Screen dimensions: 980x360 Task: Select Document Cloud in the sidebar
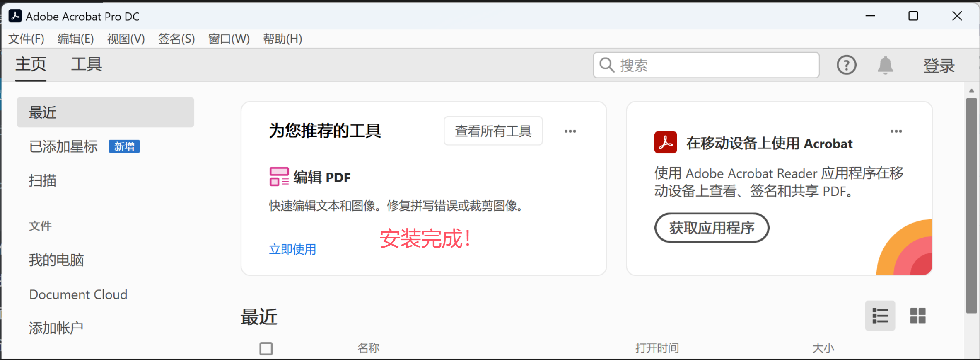pos(78,294)
